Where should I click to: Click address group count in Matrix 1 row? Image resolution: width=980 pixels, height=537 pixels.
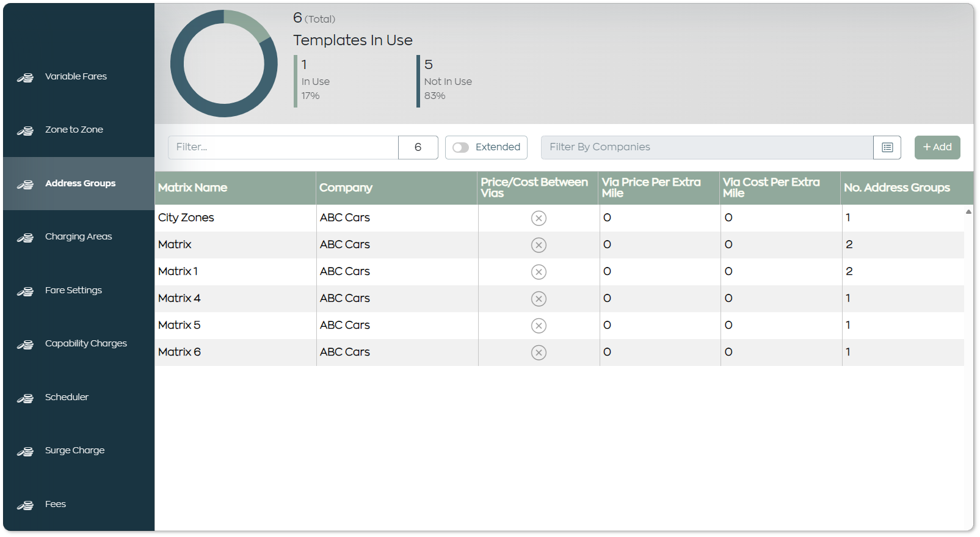point(849,271)
